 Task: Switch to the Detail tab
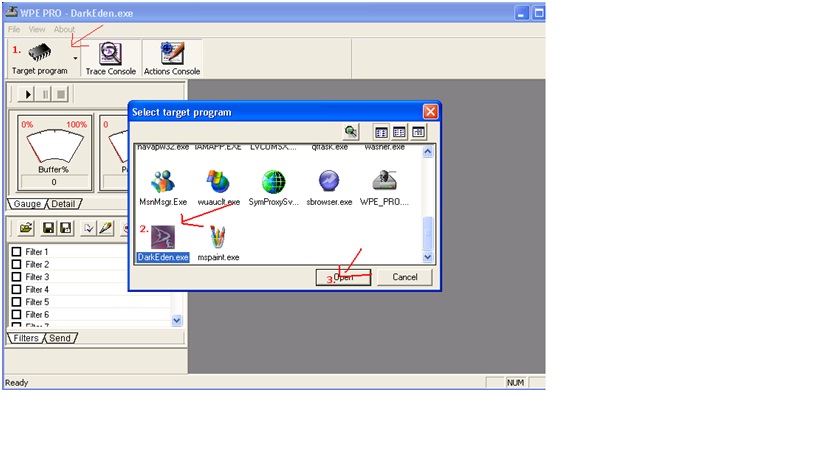[x=63, y=204]
